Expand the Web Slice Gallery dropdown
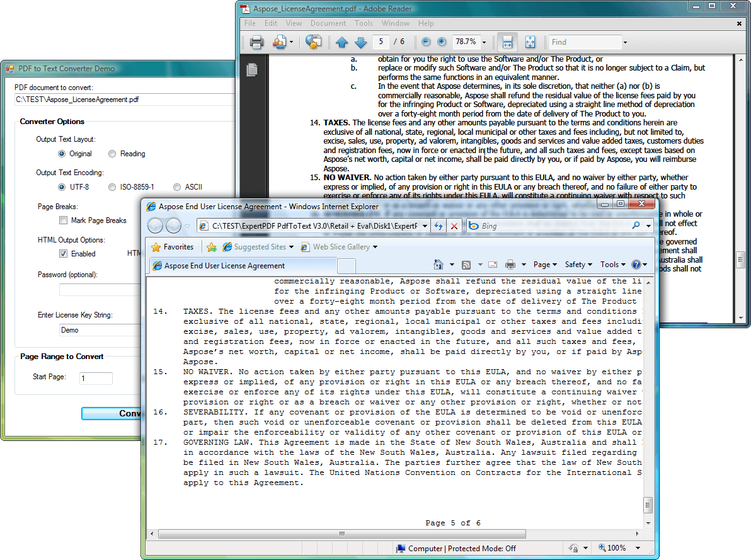 tap(375, 247)
